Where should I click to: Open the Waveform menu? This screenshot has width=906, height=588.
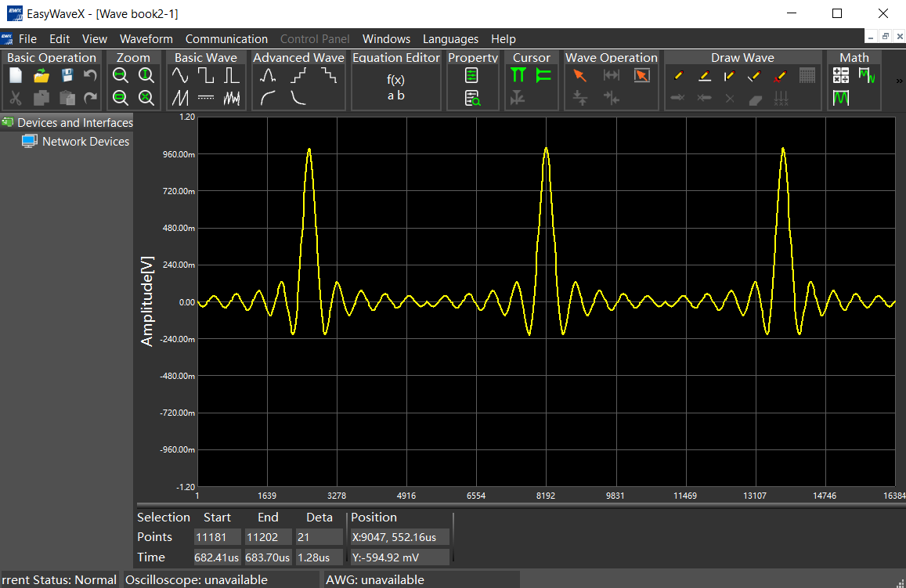(x=146, y=38)
